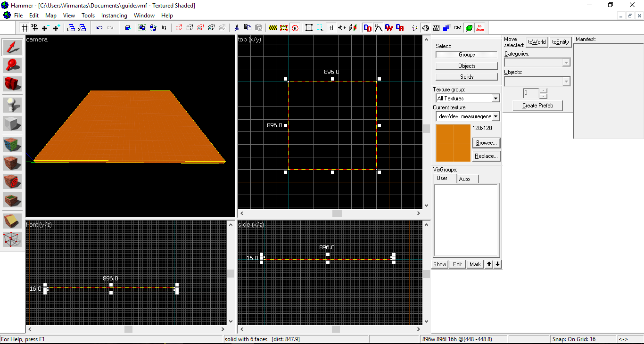Screen dimensions: 644x344
Task: Toggle the green leaf detail icon
Action: pos(469,28)
